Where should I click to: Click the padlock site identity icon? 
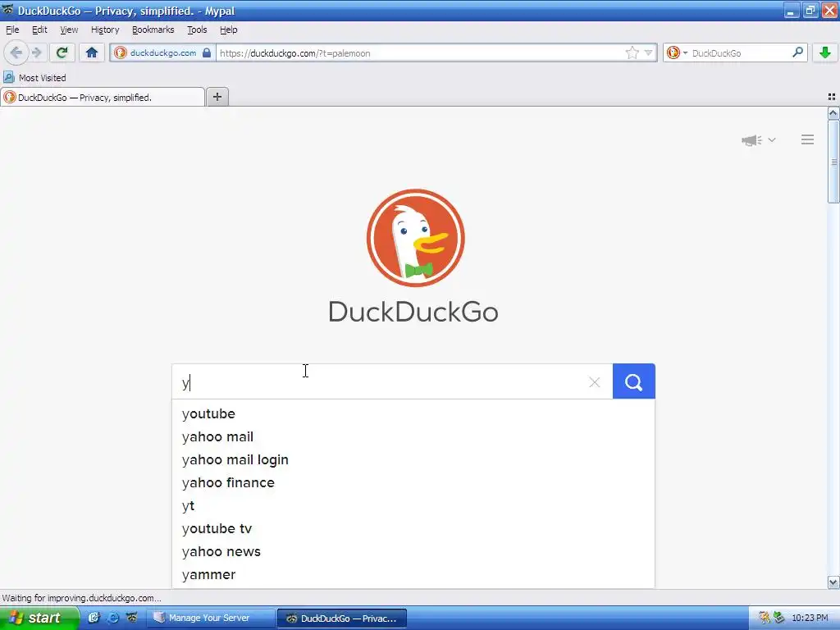tap(207, 52)
